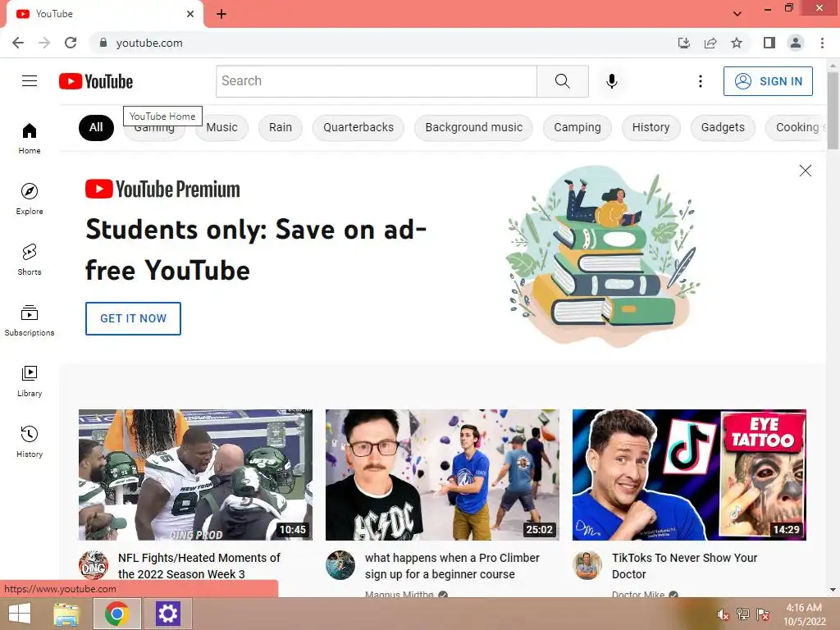Image resolution: width=840 pixels, height=630 pixels.
Task: Click the search magnifier button
Action: [x=563, y=81]
